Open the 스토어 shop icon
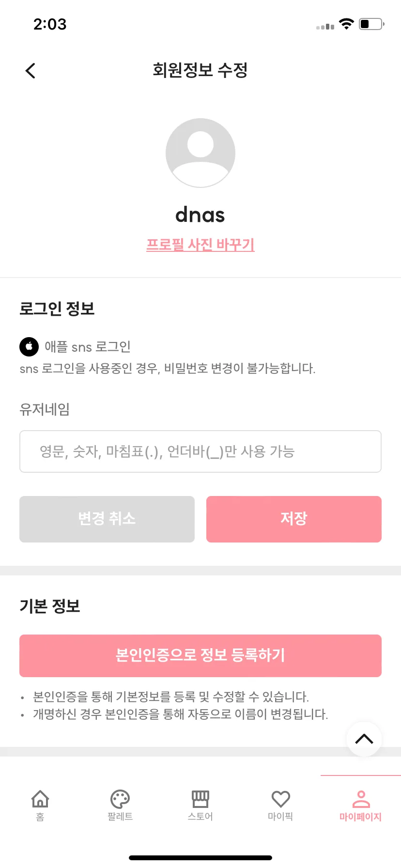Viewport: 401px width, 868px height. coord(200,799)
